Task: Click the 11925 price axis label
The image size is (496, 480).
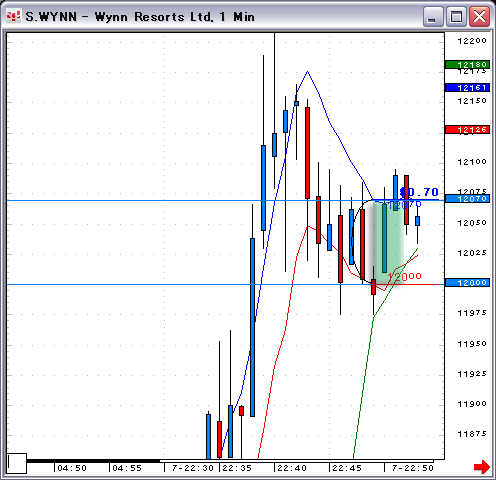Action: [x=472, y=374]
